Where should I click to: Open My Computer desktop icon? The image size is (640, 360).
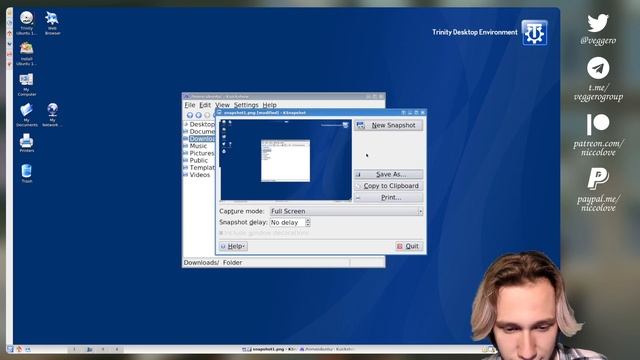click(27, 84)
